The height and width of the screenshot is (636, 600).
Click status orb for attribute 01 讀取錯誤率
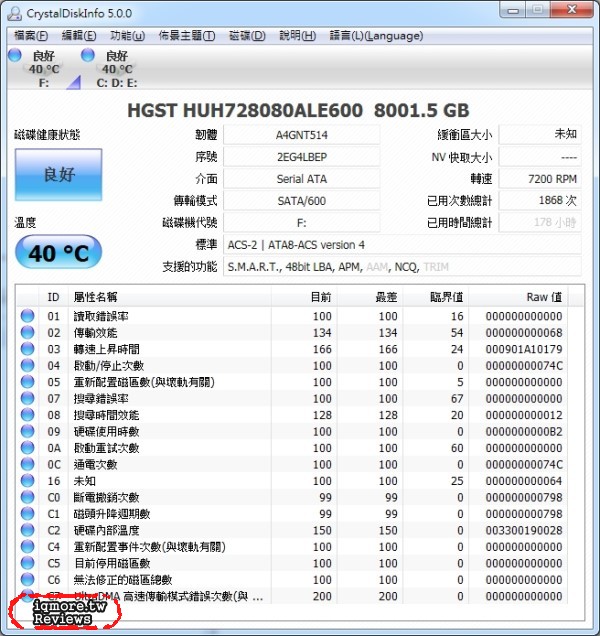click(x=28, y=316)
